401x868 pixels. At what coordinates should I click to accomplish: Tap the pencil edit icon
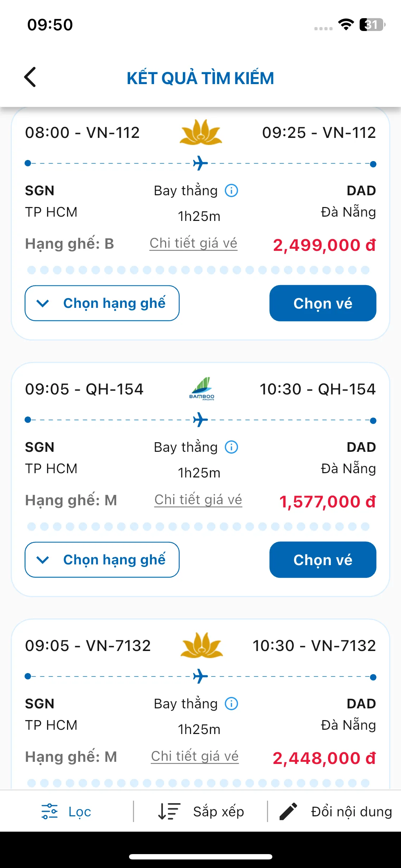point(288,811)
